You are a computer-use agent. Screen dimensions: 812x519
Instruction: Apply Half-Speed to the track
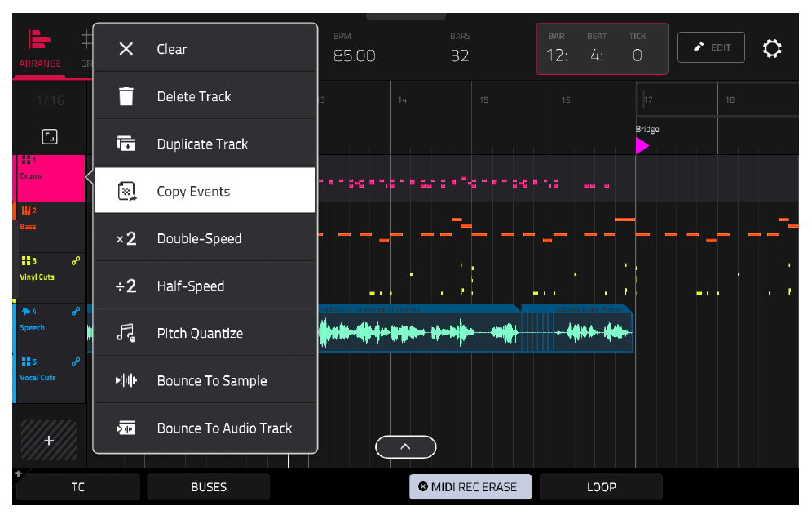click(x=205, y=285)
